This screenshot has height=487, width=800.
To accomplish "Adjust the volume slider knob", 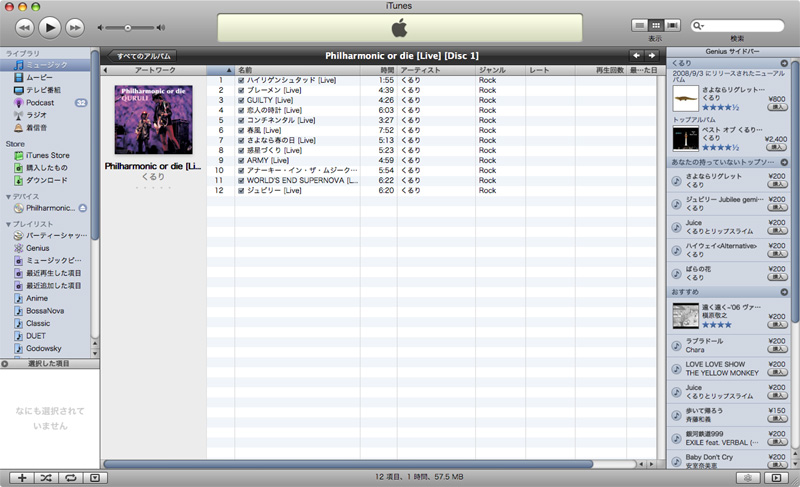I will click(x=128, y=28).
